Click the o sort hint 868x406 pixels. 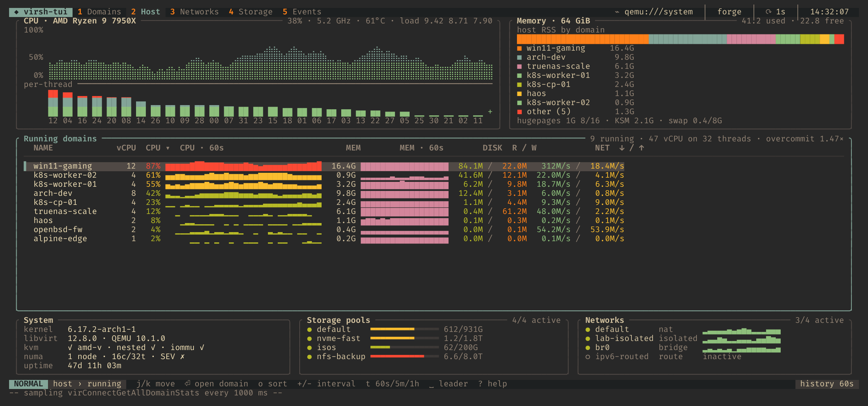[x=272, y=384]
